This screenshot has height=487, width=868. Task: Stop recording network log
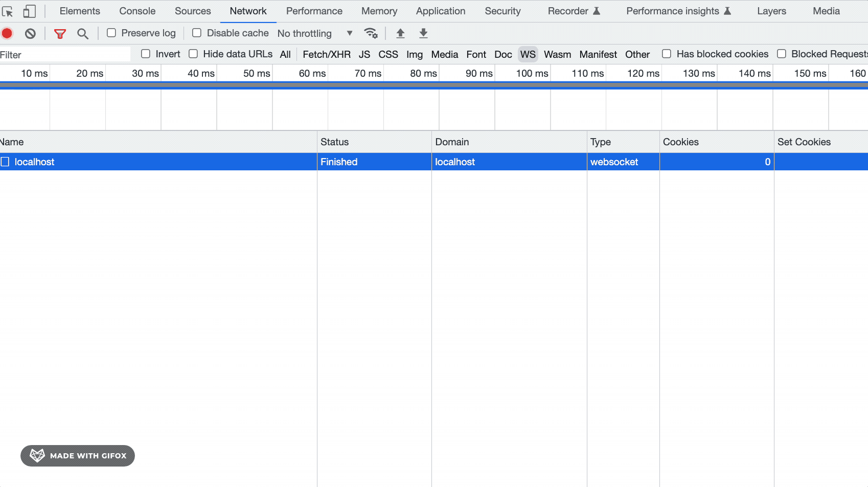[7, 34]
